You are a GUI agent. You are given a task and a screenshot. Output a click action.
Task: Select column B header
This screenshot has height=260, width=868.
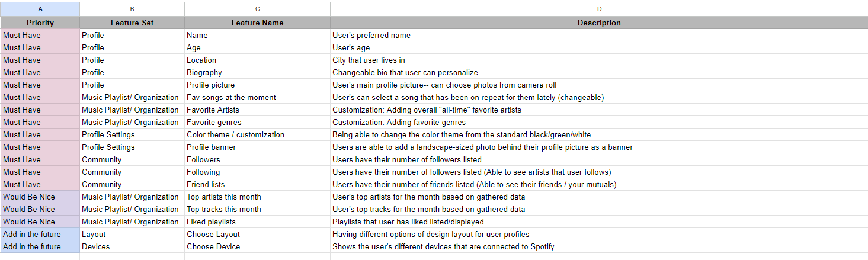tap(132, 9)
